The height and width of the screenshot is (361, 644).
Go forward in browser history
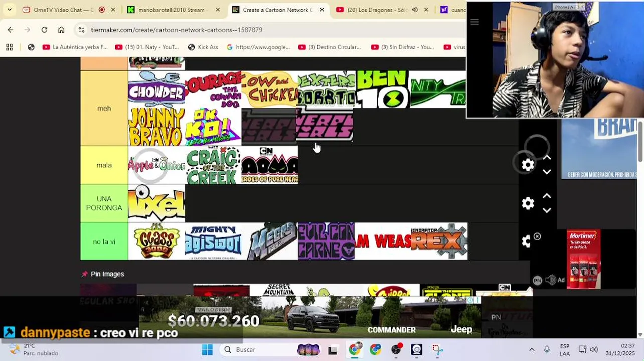tap(27, 30)
